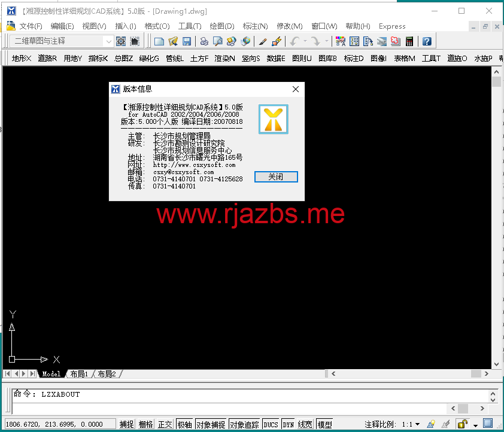Viewport: 504px width, 432px height.
Task: Click the Undo arrow icon
Action: [294, 41]
